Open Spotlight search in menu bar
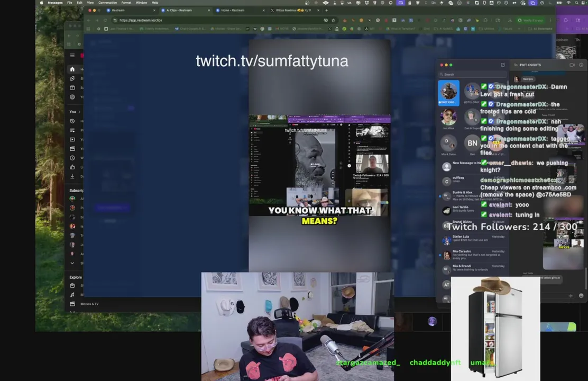Viewport: 588px width, 381px height. coord(577,3)
